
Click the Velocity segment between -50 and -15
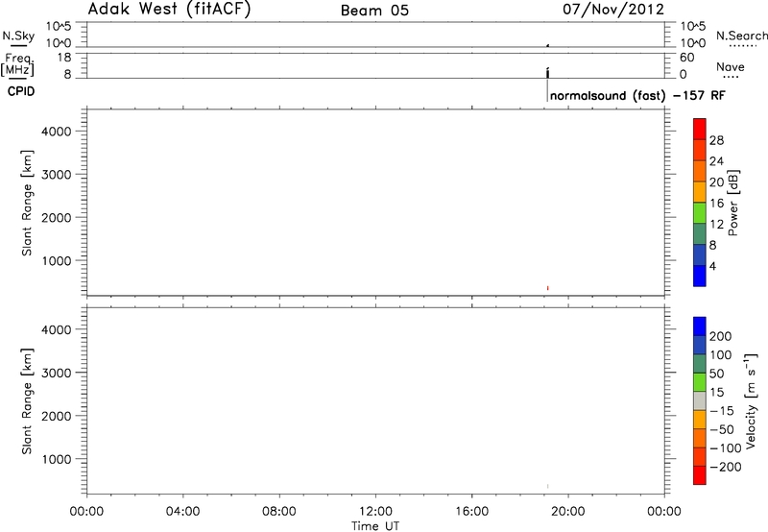click(x=700, y=420)
